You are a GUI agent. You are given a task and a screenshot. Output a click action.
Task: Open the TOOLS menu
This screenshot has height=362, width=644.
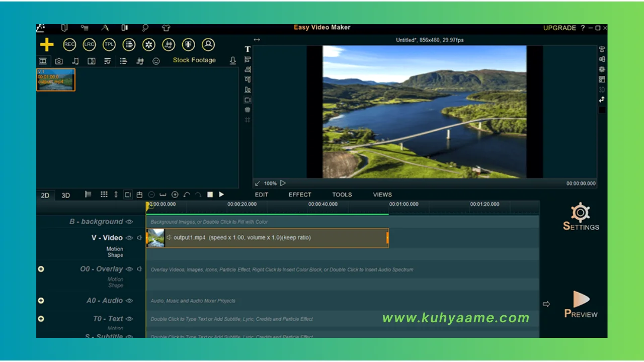click(x=342, y=195)
